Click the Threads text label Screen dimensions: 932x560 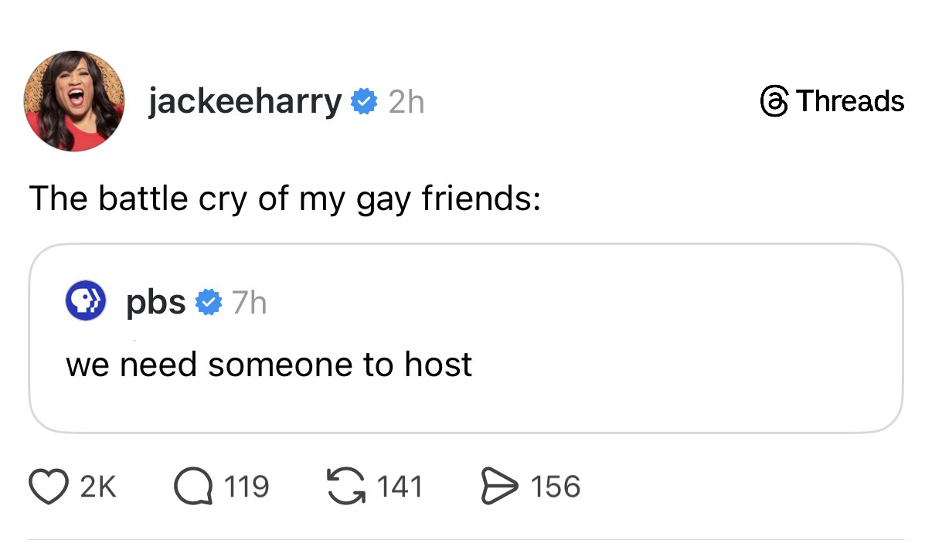pos(849,101)
